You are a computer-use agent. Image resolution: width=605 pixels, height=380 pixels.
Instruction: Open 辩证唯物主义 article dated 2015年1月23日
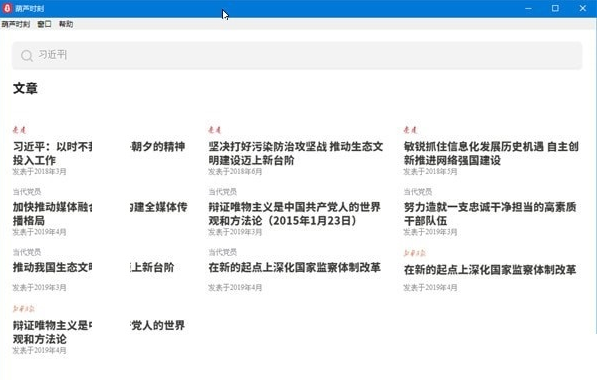tap(294, 214)
